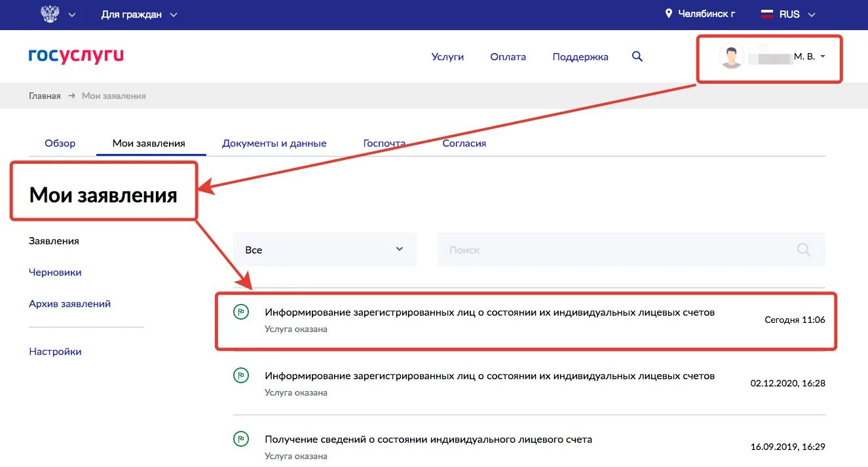Open the 'Для граждан' audience dropdown
This screenshot has height=467, width=868.
(139, 14)
